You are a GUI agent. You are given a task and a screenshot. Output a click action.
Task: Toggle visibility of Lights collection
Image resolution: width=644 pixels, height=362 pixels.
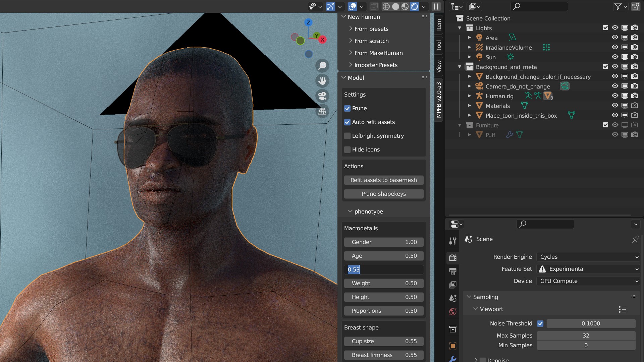click(x=615, y=28)
